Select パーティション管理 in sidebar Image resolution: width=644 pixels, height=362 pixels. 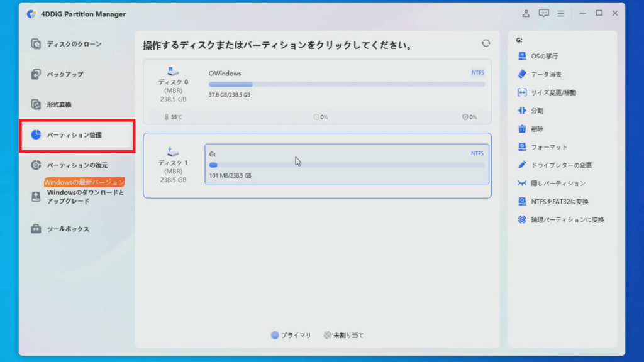pos(74,134)
